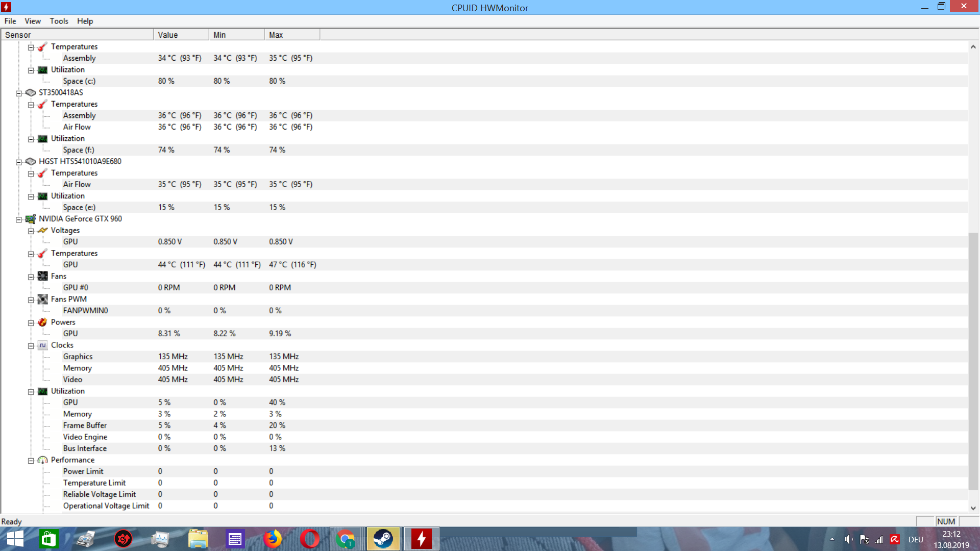Collapse the ST3500418AS drive node
This screenshot has width=980, height=551.
[x=19, y=93]
